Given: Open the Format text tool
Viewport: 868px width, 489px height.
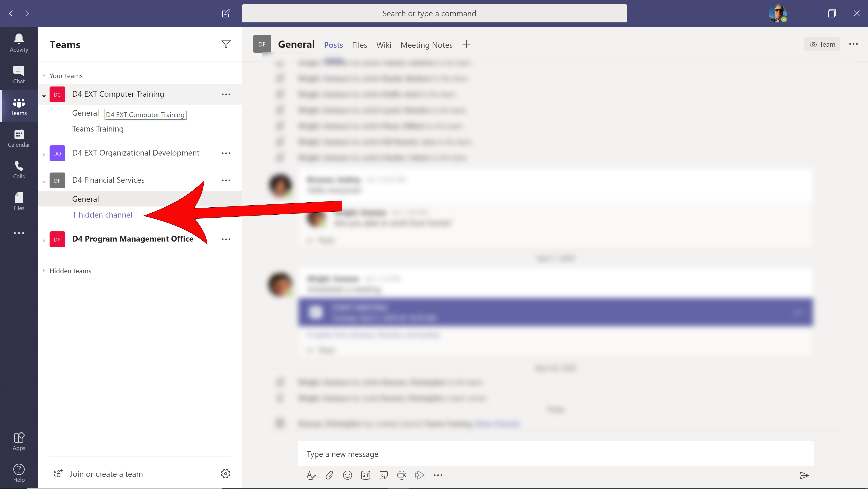Looking at the screenshot, I should click(311, 475).
